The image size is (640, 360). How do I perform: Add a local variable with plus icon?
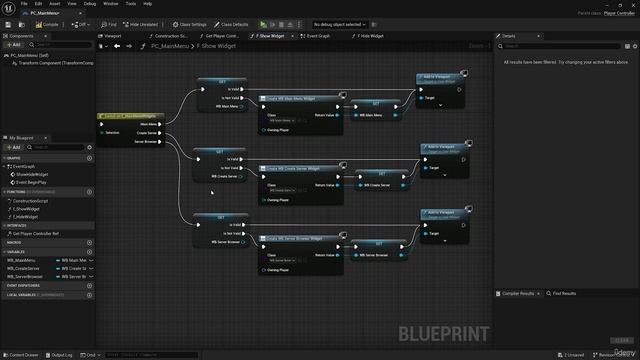pos(89,295)
